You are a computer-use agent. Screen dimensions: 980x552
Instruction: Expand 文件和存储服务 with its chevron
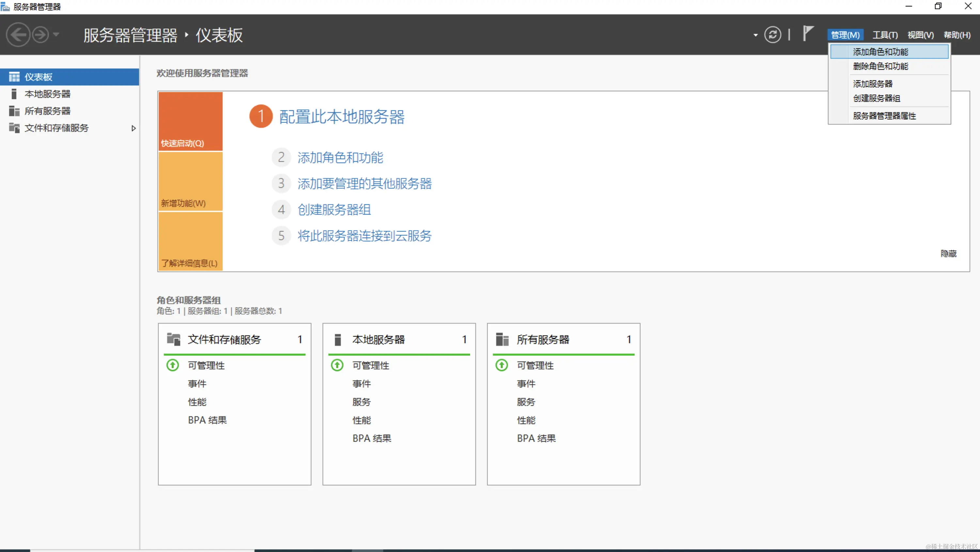coord(134,129)
